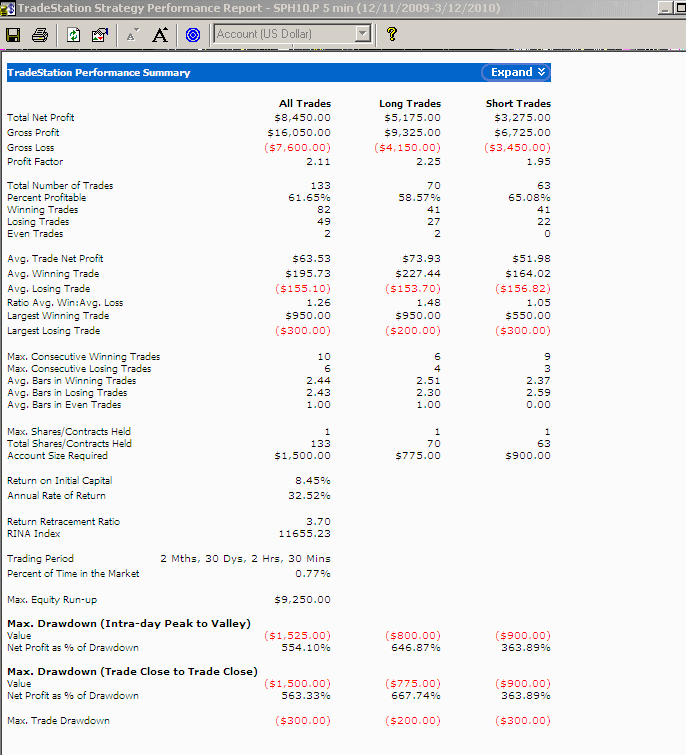
Task: Decrease font size with small A icon
Action: (132, 35)
